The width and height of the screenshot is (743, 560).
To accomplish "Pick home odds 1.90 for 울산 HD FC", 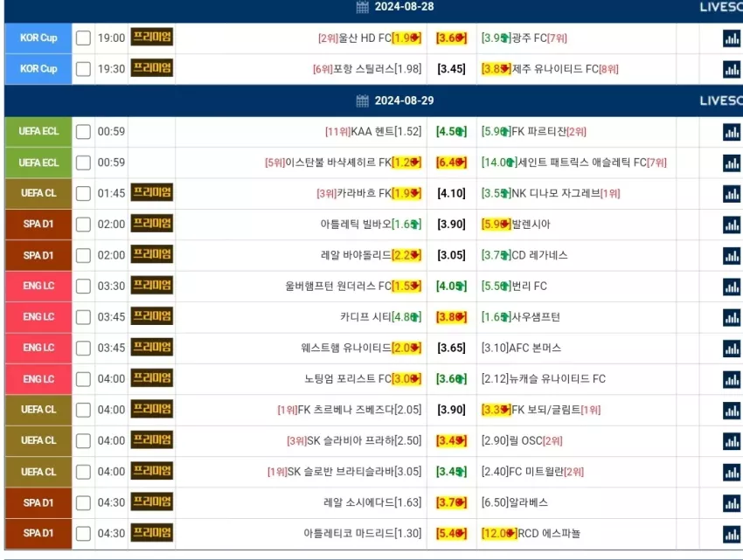I will click(x=406, y=38).
